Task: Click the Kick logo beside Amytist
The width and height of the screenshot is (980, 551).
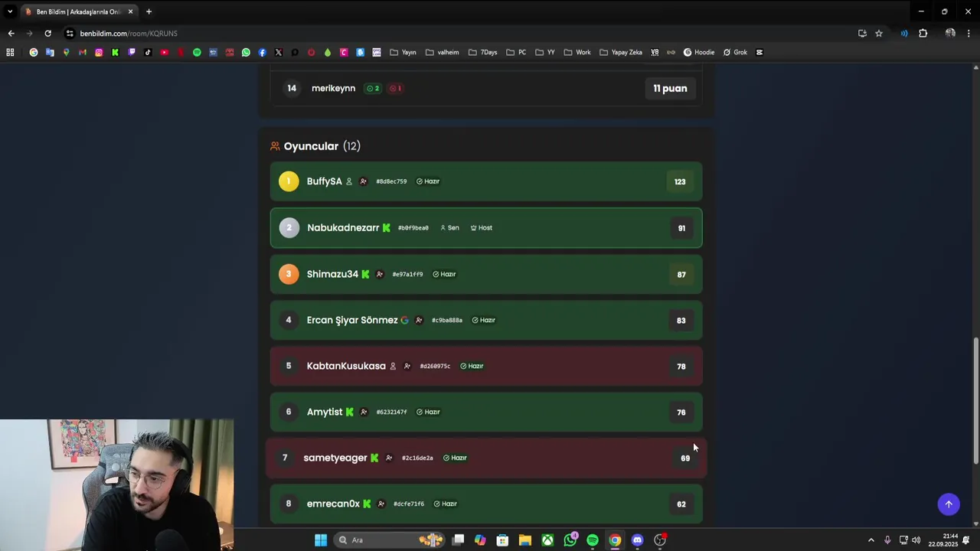Action: 349,412
